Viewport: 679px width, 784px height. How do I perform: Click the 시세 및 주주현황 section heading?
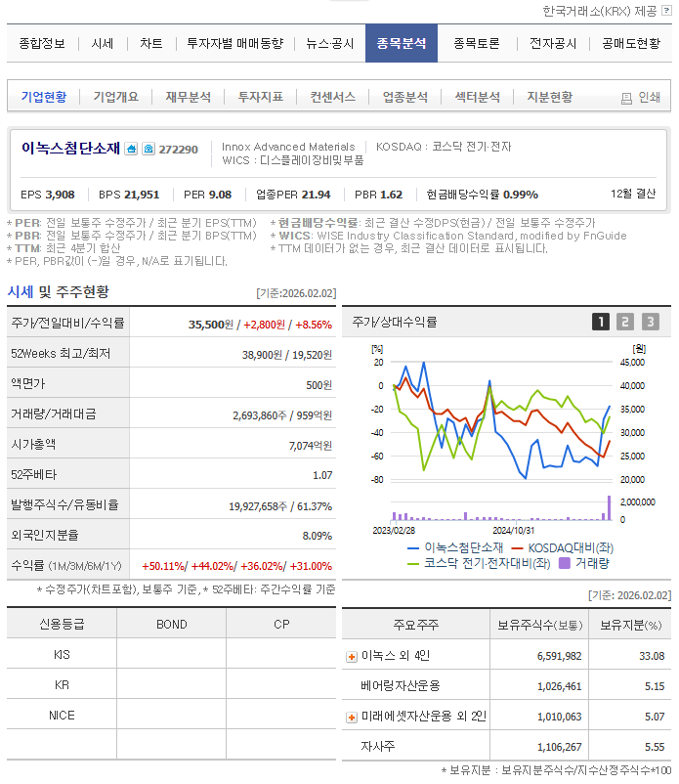58,291
